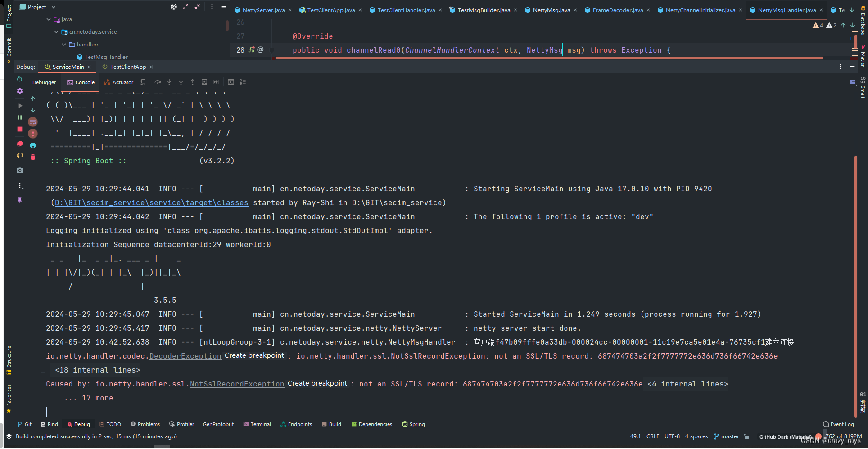868x449 pixels.
Task: Close the NettyMsg.java editor tab
Action: 575,10
